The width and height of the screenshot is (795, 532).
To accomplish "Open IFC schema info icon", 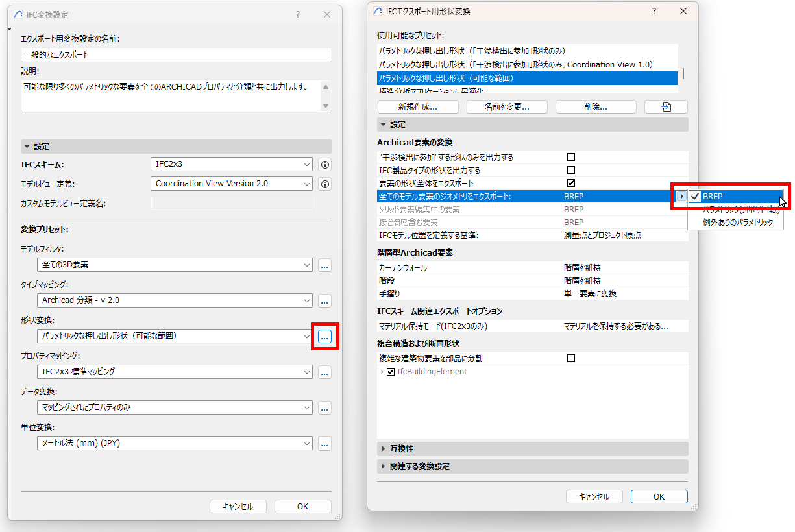I will tap(325, 165).
